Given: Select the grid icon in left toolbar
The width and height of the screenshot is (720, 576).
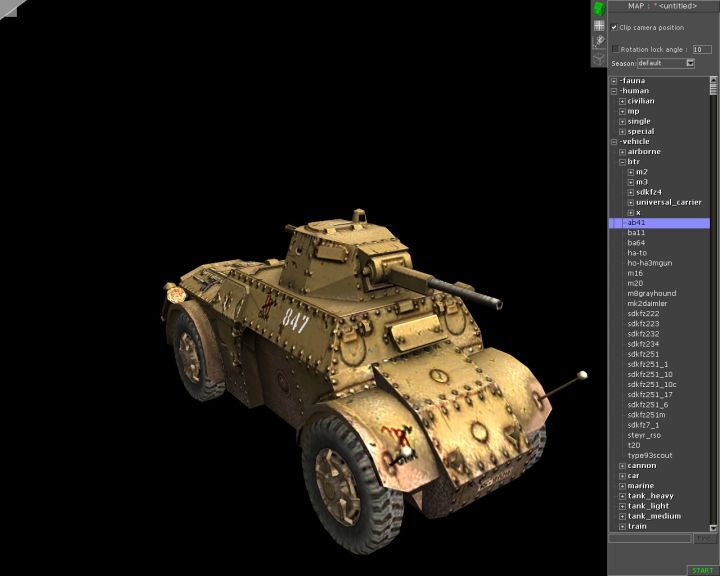Looking at the screenshot, I should click(599, 25).
